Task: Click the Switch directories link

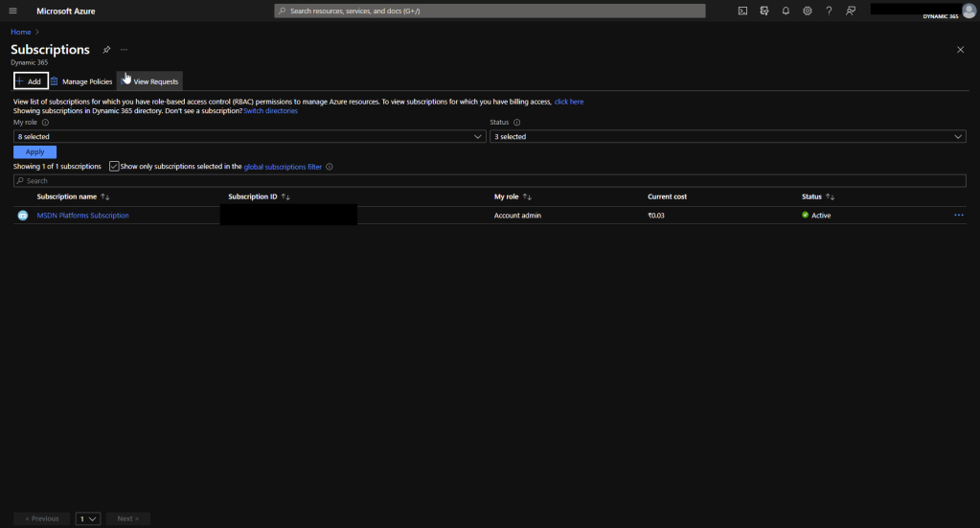Action: pyautogui.click(x=270, y=111)
